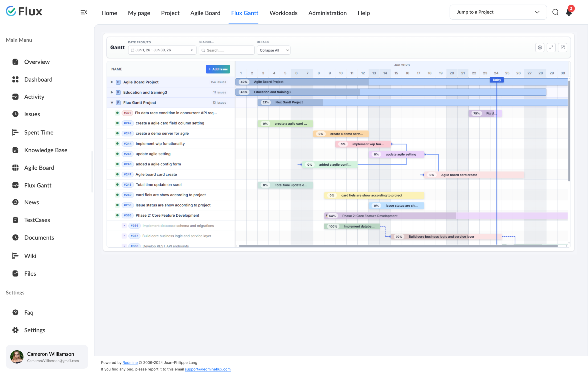Click the Gantt search field
588x376 pixels.
(226, 50)
